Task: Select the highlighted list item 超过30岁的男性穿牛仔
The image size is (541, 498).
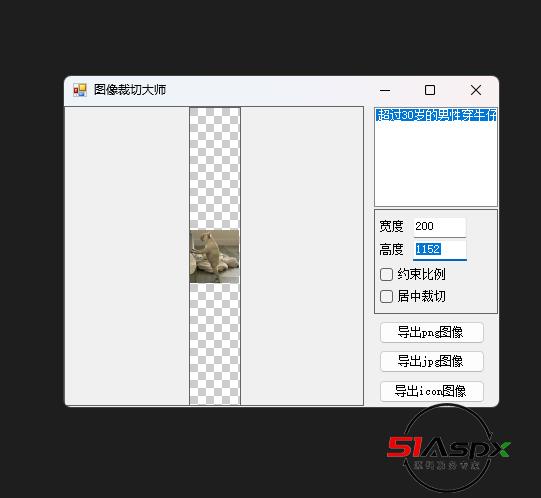Action: (x=436, y=115)
